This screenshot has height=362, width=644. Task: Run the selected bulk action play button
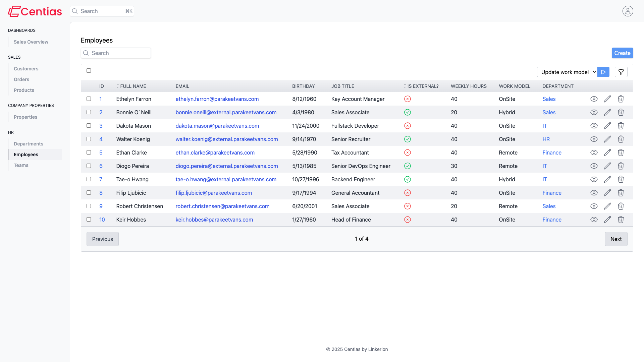click(x=603, y=72)
